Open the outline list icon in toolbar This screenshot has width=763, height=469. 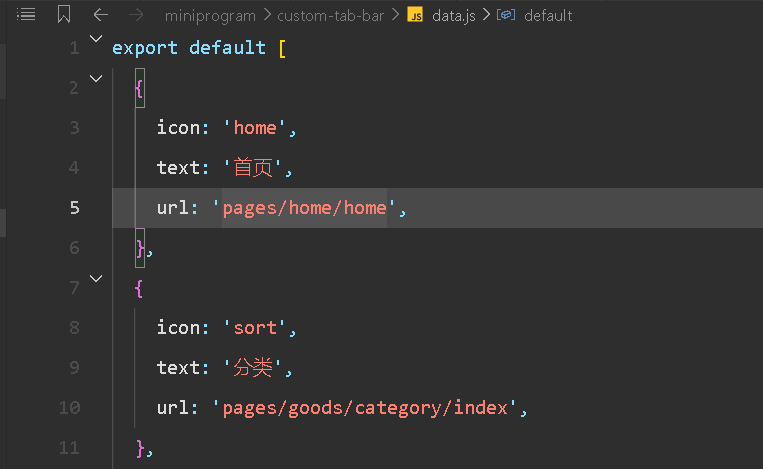(26, 15)
